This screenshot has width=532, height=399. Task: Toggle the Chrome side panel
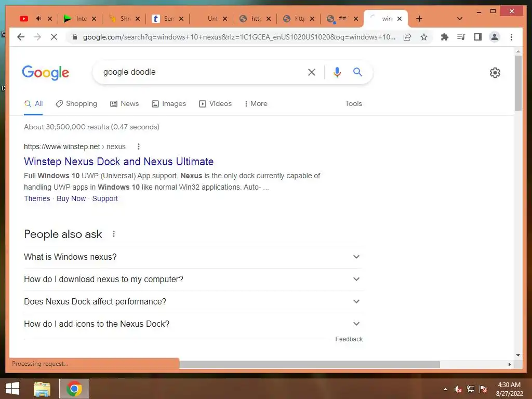[478, 37]
